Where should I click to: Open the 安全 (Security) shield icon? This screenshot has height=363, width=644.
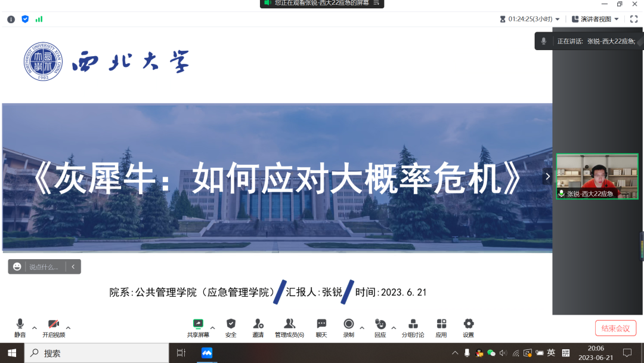[231, 327]
